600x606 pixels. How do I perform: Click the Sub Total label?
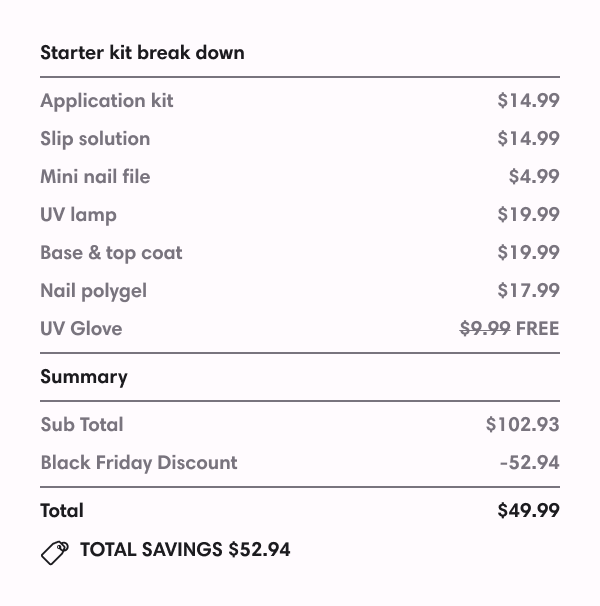pos(82,424)
